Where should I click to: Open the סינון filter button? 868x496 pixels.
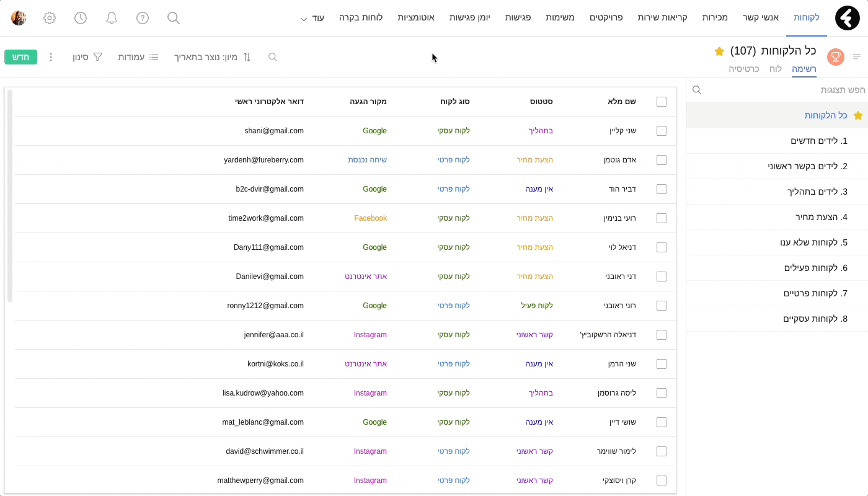tap(87, 57)
